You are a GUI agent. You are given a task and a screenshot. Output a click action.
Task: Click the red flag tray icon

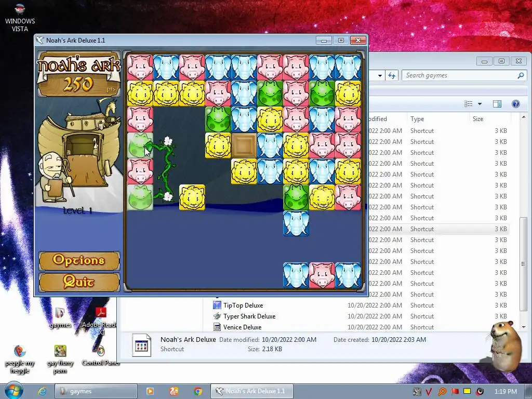pos(455,392)
